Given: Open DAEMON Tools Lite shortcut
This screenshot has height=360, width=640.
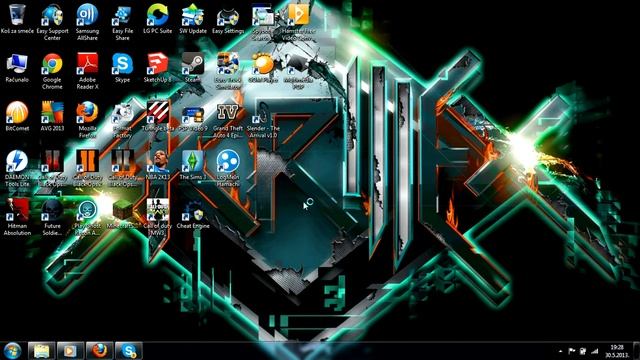Looking at the screenshot, I should [17, 169].
